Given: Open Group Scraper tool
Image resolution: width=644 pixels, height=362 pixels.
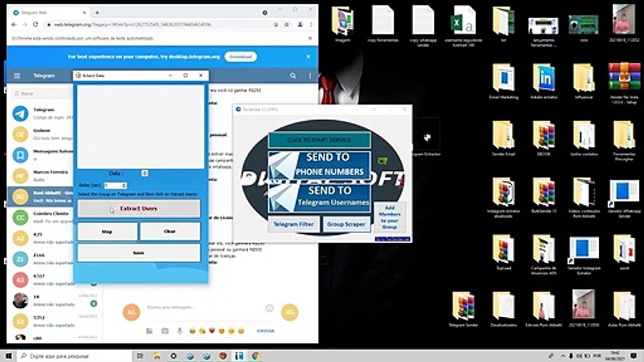Looking at the screenshot, I should [347, 224].
